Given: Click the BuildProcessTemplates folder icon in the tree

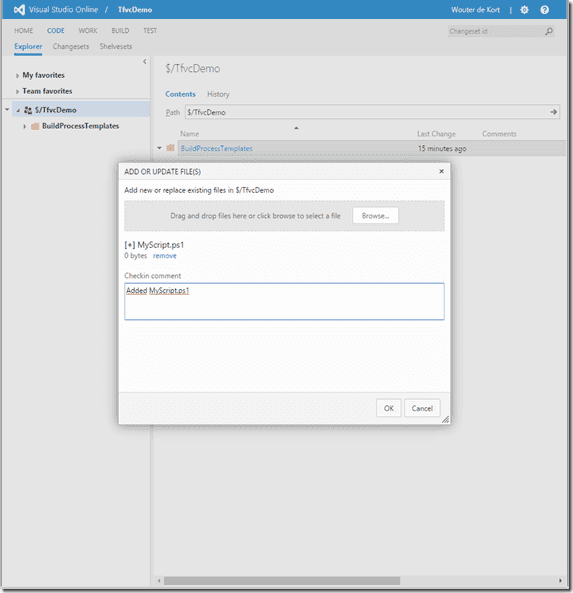Looking at the screenshot, I should [x=35, y=126].
